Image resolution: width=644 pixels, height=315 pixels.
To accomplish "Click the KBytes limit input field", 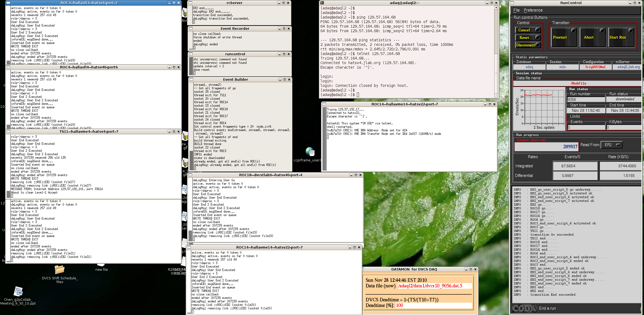I will coord(624,127).
